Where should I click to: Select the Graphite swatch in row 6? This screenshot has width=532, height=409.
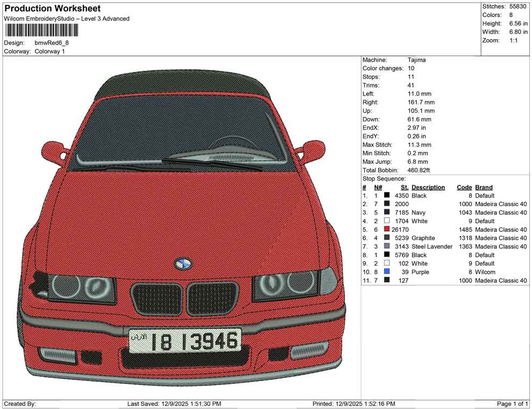pos(386,238)
